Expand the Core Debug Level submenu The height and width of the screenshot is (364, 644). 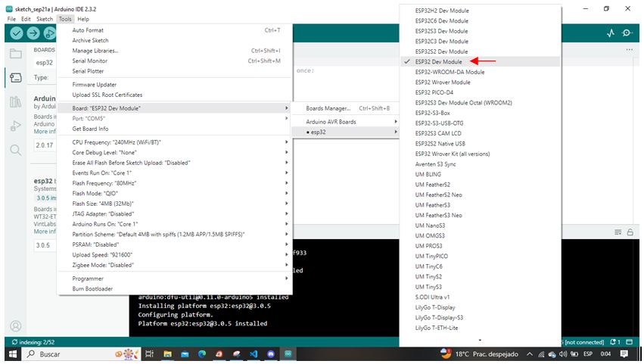click(x=175, y=152)
